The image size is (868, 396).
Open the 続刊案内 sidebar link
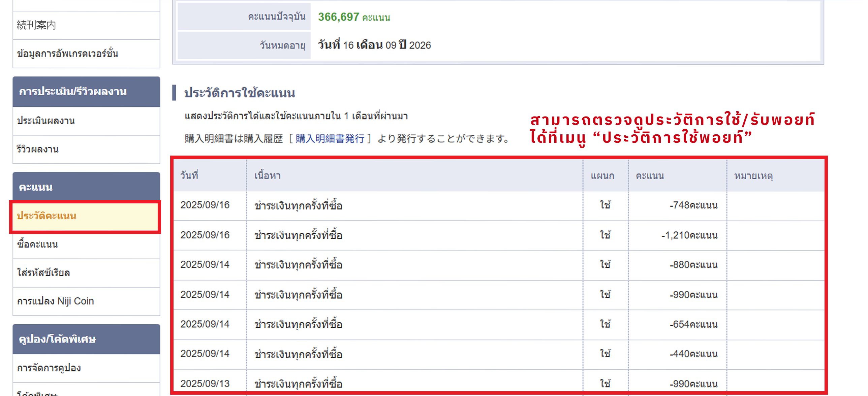[x=36, y=25]
